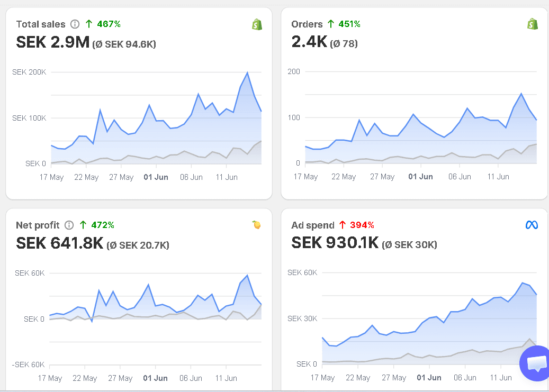Click the 11 Jun label on Total sales chart
Viewport: 549px width, 392px height.
coord(227,177)
